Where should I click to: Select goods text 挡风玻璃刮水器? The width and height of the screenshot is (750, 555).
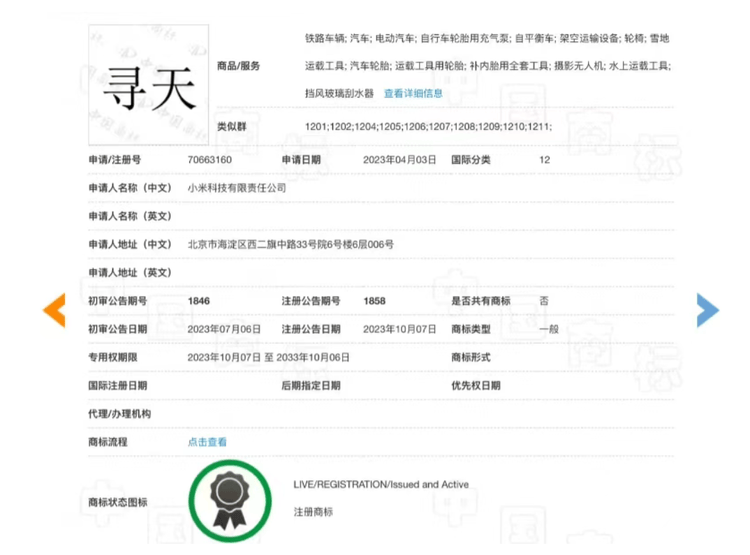340,93
